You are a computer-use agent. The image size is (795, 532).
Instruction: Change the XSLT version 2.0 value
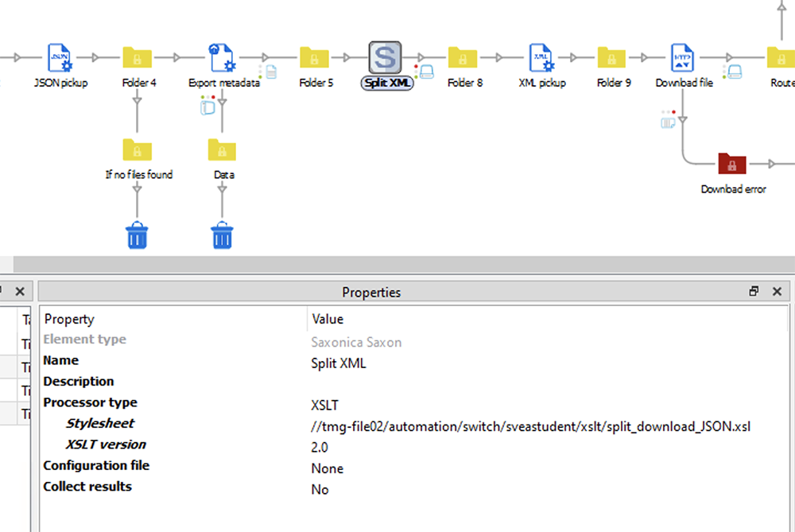pyautogui.click(x=321, y=448)
